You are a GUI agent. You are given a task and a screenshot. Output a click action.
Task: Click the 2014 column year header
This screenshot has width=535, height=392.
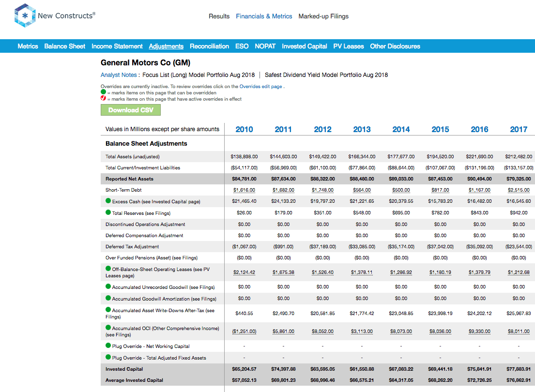point(401,129)
